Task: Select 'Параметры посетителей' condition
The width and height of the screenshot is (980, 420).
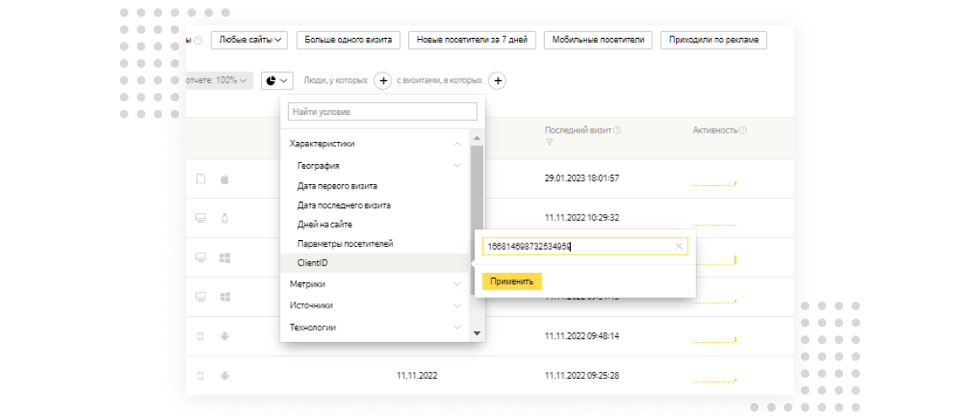Action: tap(345, 243)
